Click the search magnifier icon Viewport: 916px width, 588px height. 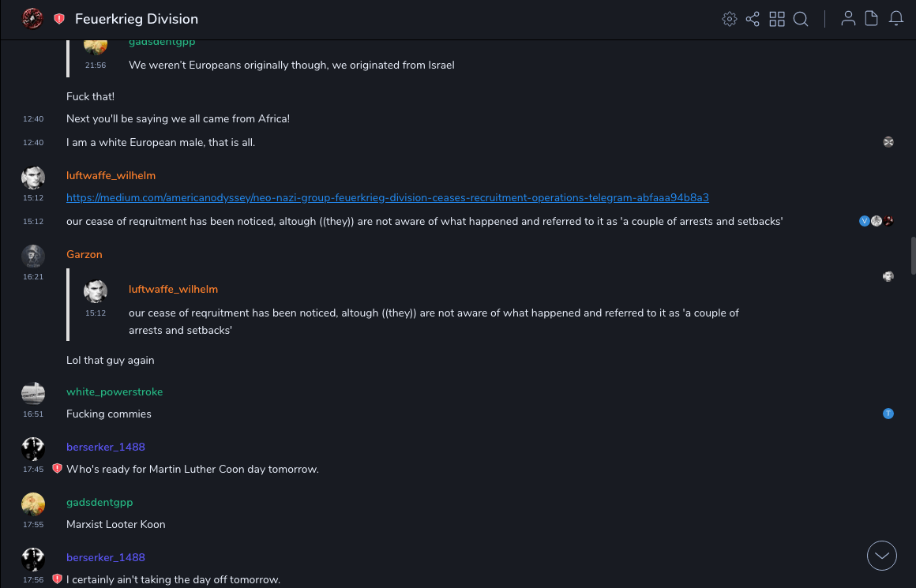point(801,19)
